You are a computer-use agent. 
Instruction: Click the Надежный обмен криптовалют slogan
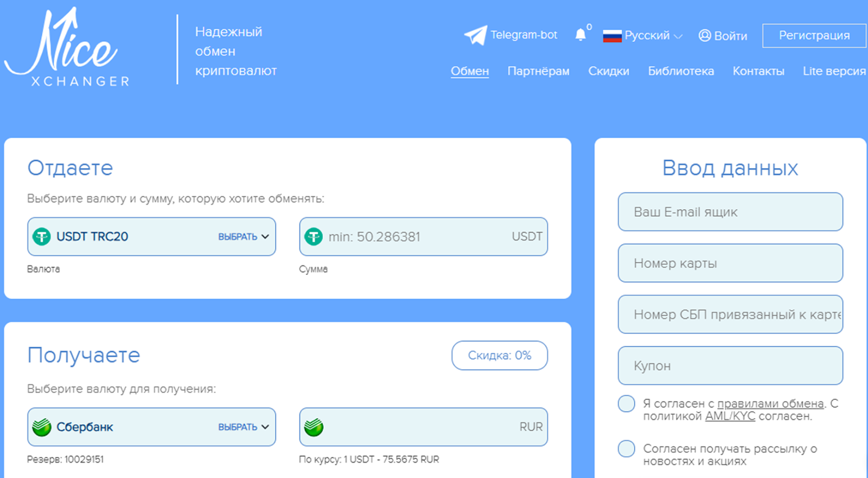(236, 51)
